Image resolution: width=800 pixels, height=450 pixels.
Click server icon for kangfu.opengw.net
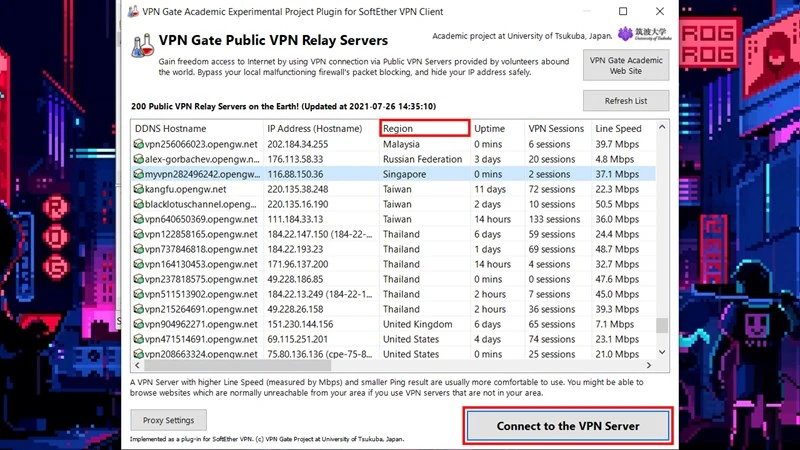(138, 189)
